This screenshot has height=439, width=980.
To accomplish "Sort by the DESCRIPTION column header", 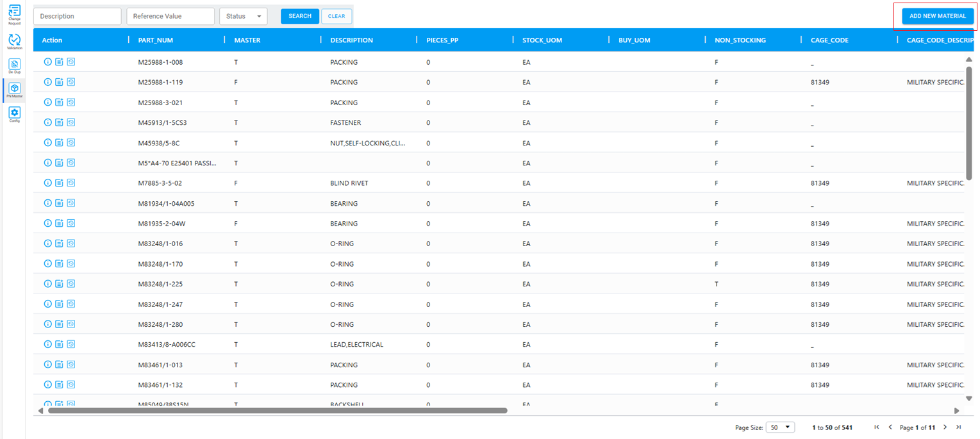I will (x=352, y=40).
